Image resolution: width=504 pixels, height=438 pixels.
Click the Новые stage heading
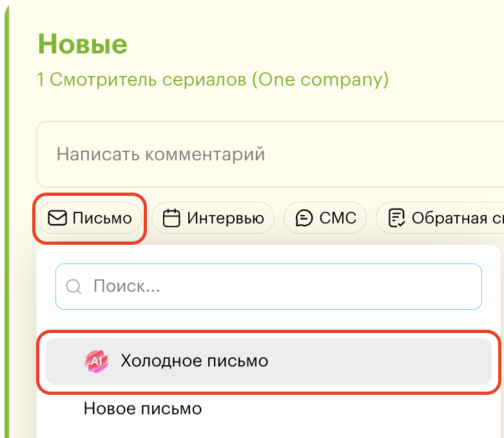[x=82, y=44]
